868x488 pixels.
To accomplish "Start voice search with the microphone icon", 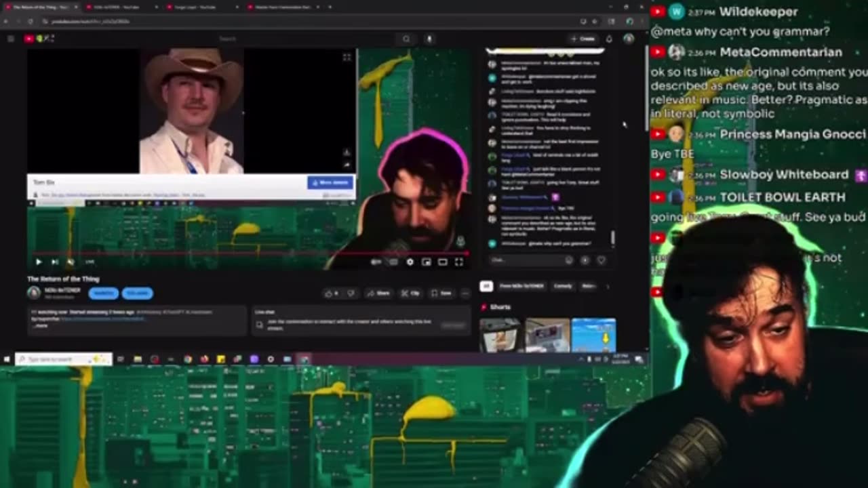I will tap(430, 39).
